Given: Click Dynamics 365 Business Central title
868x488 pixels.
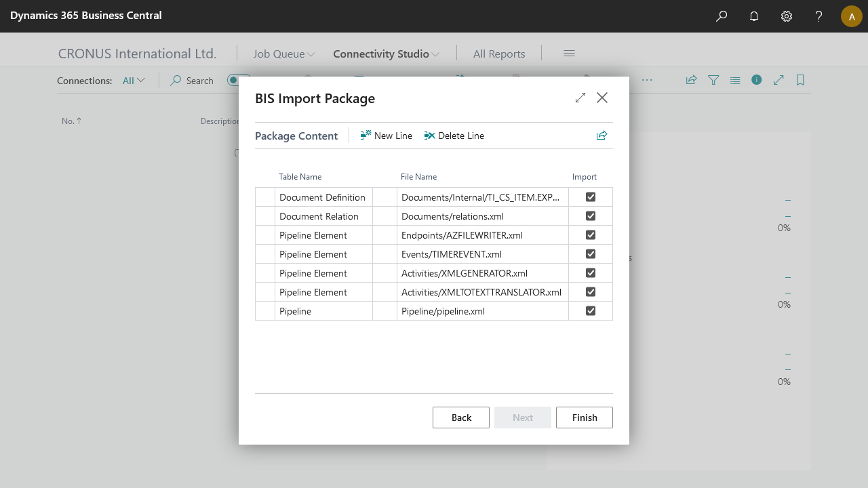Looking at the screenshot, I should pos(86,15).
